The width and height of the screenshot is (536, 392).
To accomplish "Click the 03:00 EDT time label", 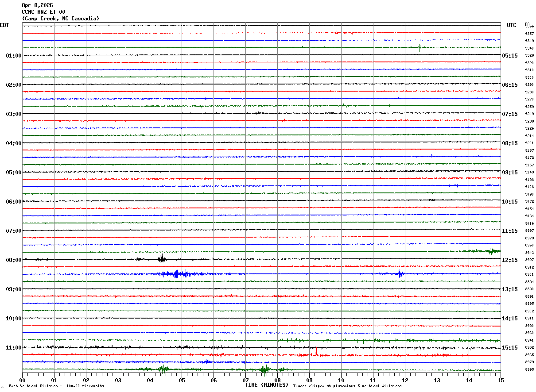I will pyautogui.click(x=14, y=114).
